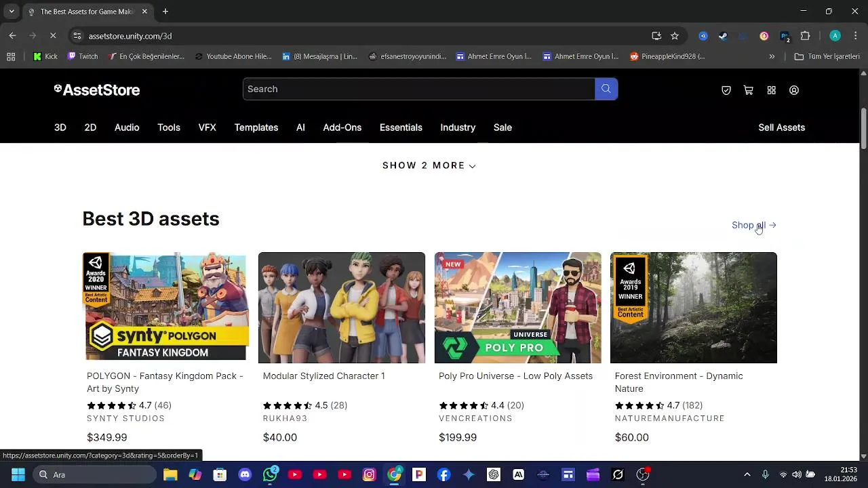Open the Steam extension icon
The image size is (868, 488).
coord(723,36)
